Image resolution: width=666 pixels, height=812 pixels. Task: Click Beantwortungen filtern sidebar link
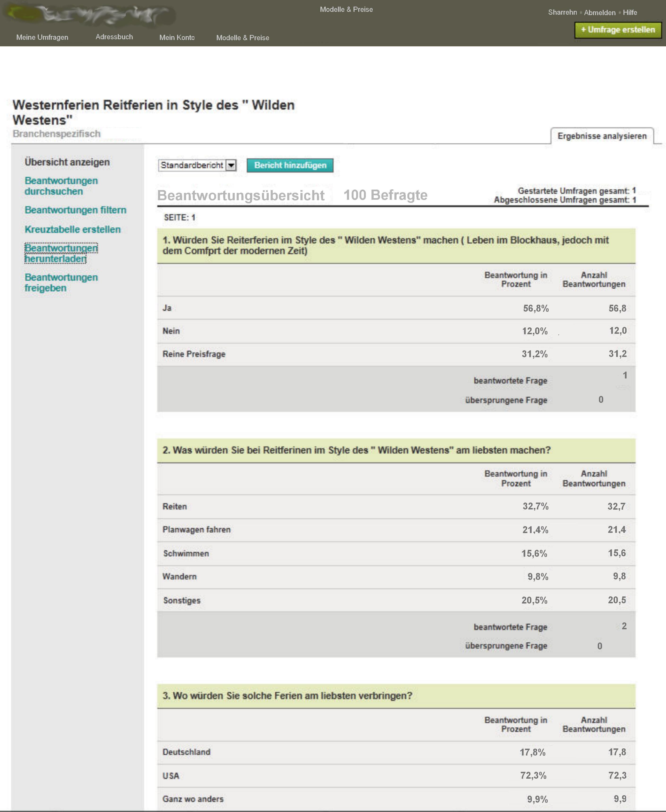[x=75, y=210]
